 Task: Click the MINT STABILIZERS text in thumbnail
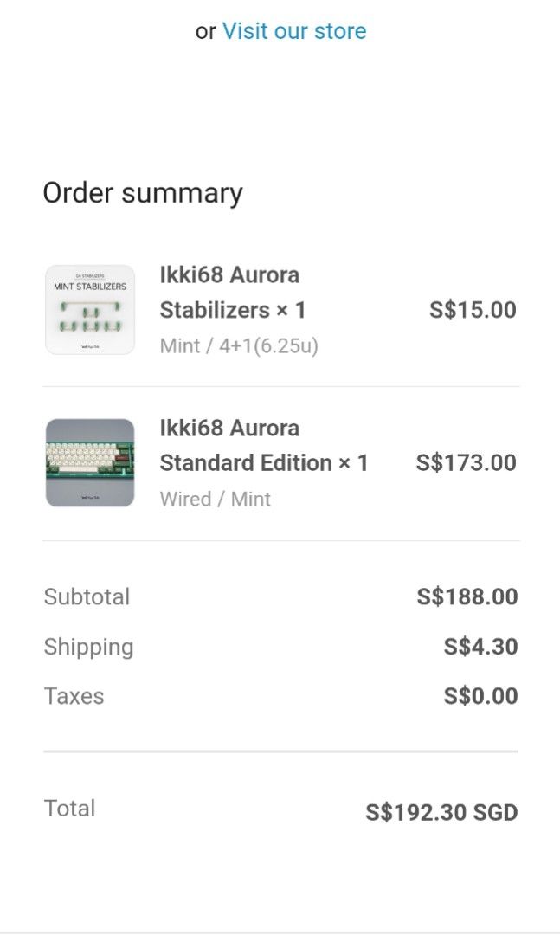[90, 287]
